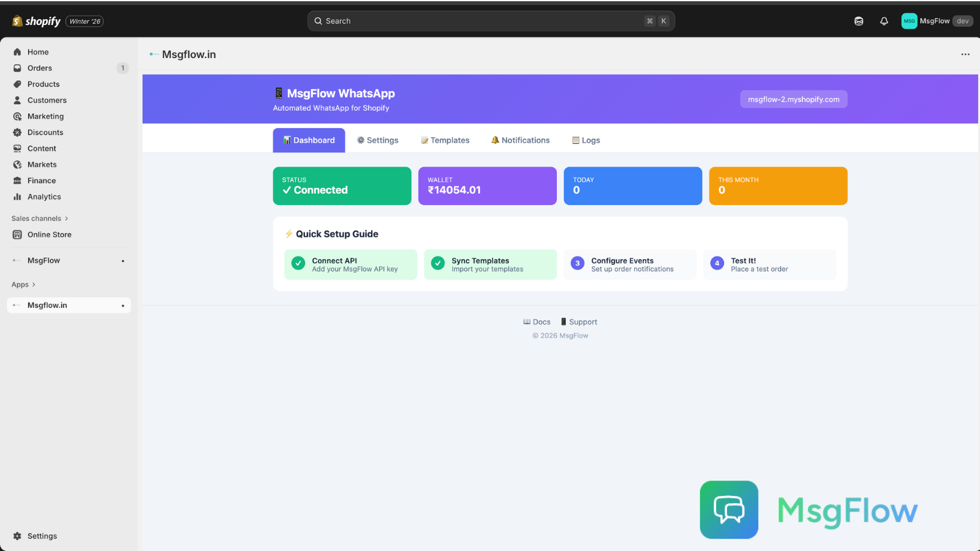Click the Wallet ₹14054.01 card

(488, 186)
